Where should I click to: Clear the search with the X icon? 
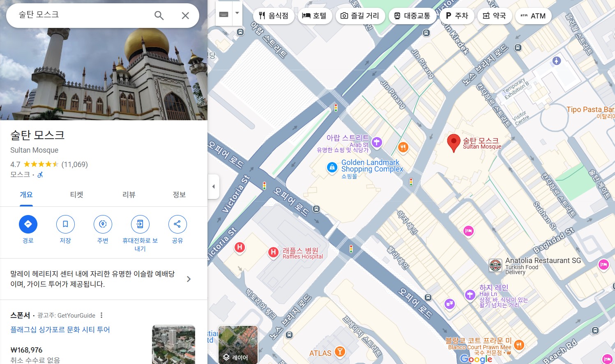[x=185, y=16]
